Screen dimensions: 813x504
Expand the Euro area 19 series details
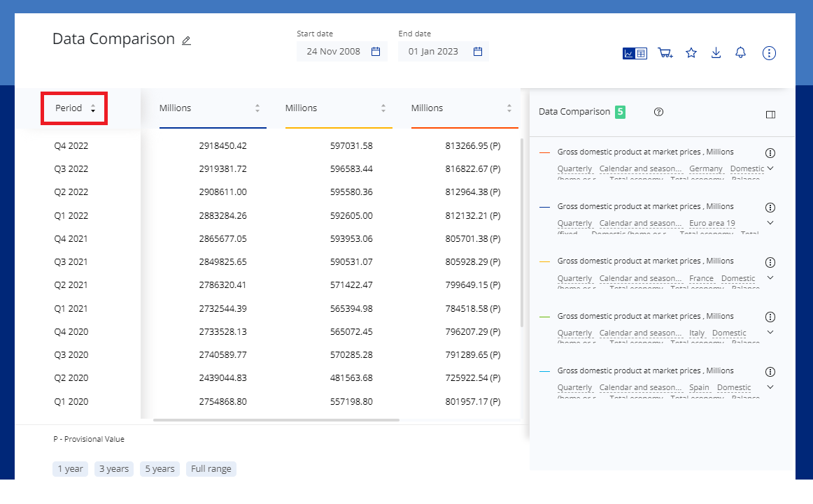click(770, 223)
